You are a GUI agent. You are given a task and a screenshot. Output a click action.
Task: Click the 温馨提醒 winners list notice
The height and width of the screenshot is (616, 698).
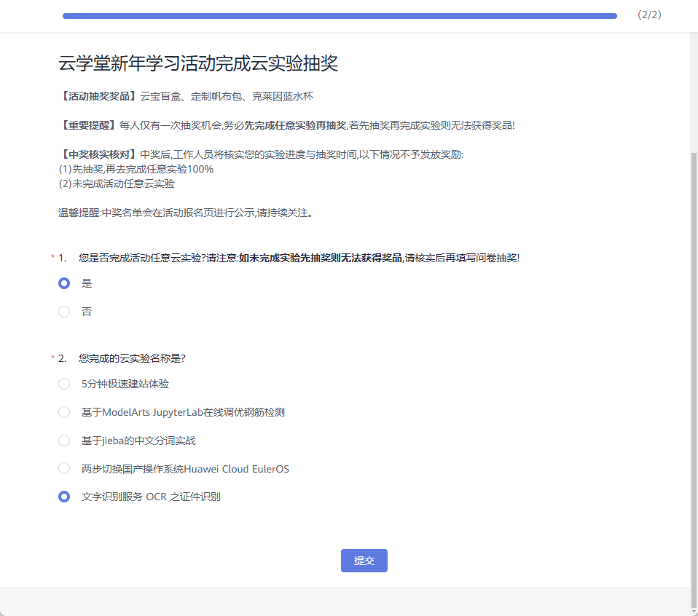click(186, 213)
